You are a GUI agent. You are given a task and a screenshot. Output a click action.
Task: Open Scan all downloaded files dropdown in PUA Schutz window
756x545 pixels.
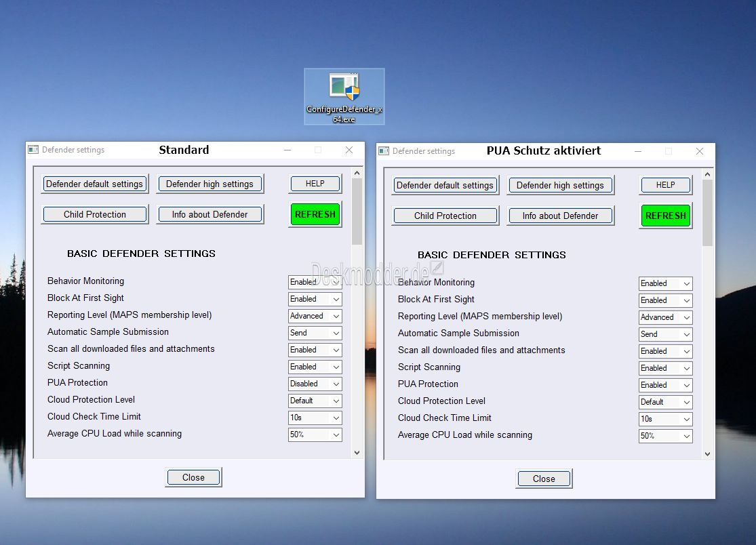coord(665,351)
